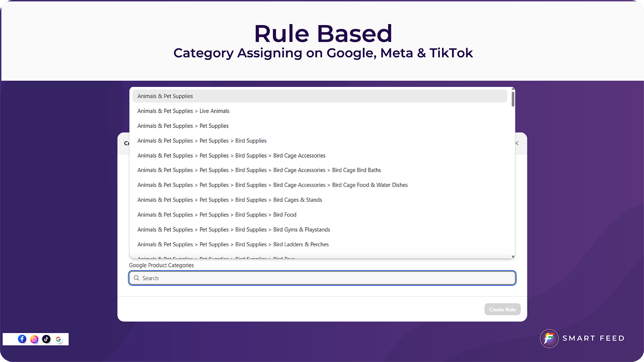Click the Google icon
Image resolution: width=644 pixels, height=362 pixels.
[x=59, y=339]
